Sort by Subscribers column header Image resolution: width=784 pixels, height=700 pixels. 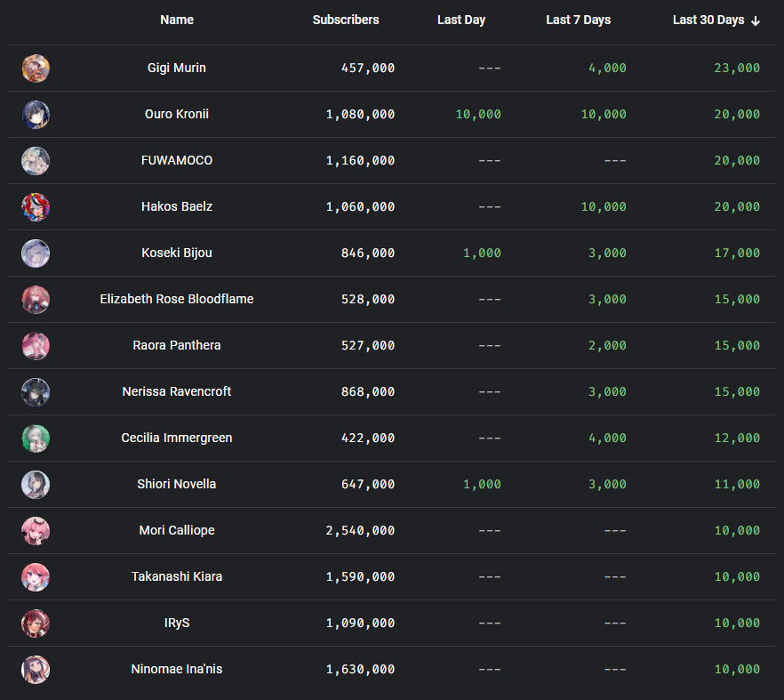pos(345,20)
